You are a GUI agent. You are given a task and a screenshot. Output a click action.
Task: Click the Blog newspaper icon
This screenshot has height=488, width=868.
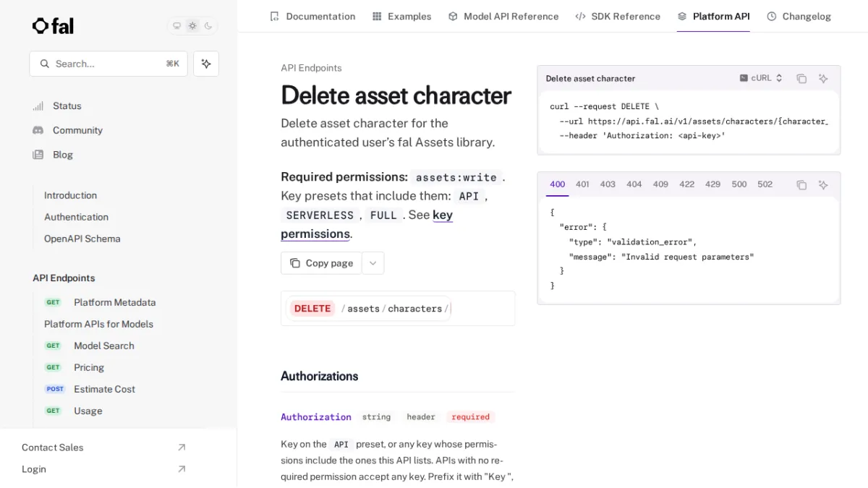pos(38,155)
